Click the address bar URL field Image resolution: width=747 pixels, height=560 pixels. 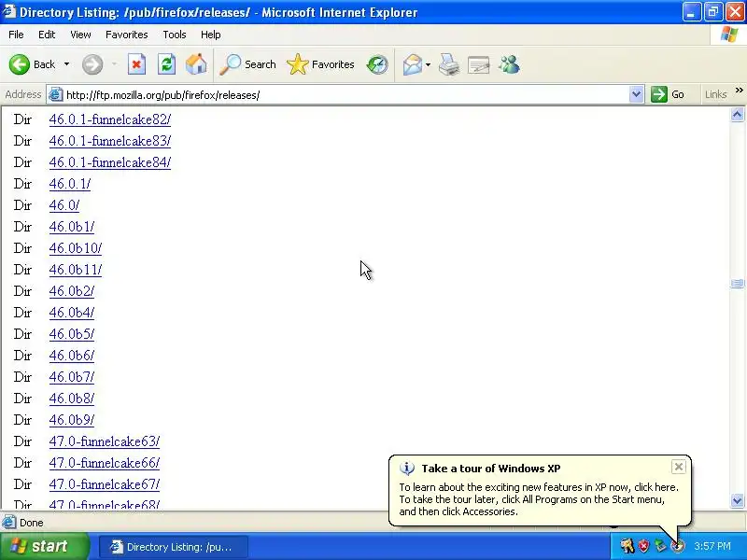345,95
